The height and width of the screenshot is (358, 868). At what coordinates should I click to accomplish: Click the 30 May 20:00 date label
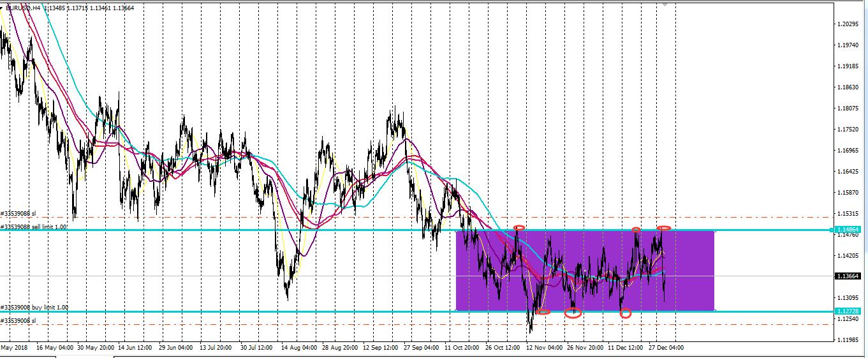(95, 348)
